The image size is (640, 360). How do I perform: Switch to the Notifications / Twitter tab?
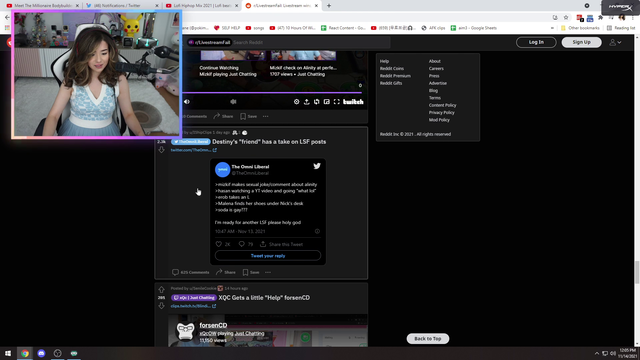click(x=122, y=5)
